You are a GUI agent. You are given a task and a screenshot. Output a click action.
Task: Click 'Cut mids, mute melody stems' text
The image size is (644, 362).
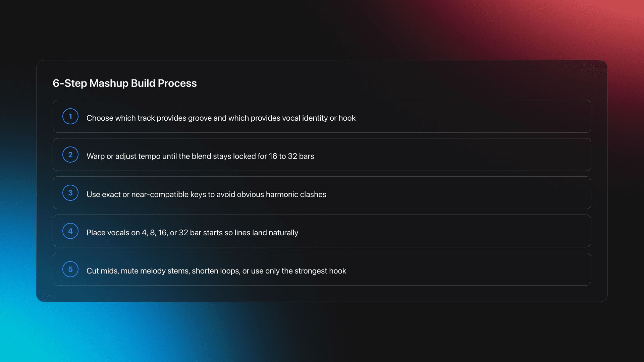click(x=138, y=271)
